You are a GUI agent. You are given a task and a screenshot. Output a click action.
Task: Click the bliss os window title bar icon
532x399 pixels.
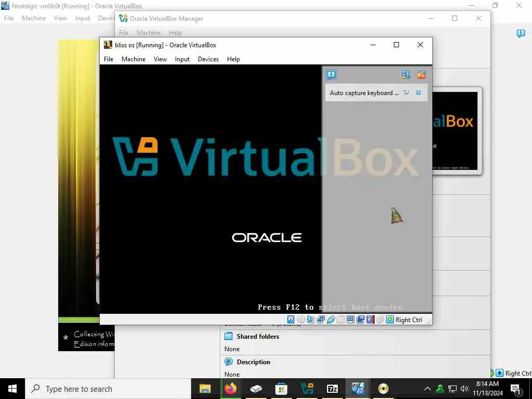[x=108, y=45]
